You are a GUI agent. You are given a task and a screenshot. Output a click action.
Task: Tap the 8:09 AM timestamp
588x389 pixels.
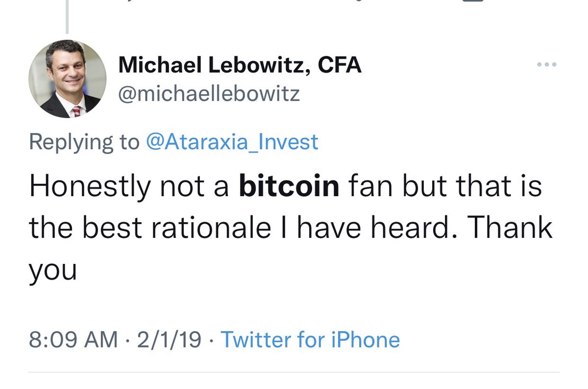pos(73,339)
